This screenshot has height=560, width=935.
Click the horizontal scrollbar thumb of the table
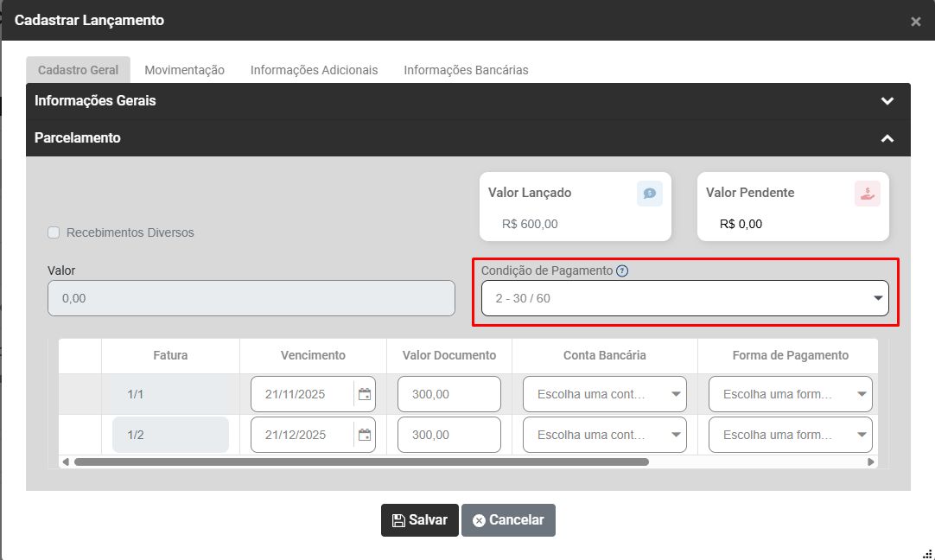361,461
